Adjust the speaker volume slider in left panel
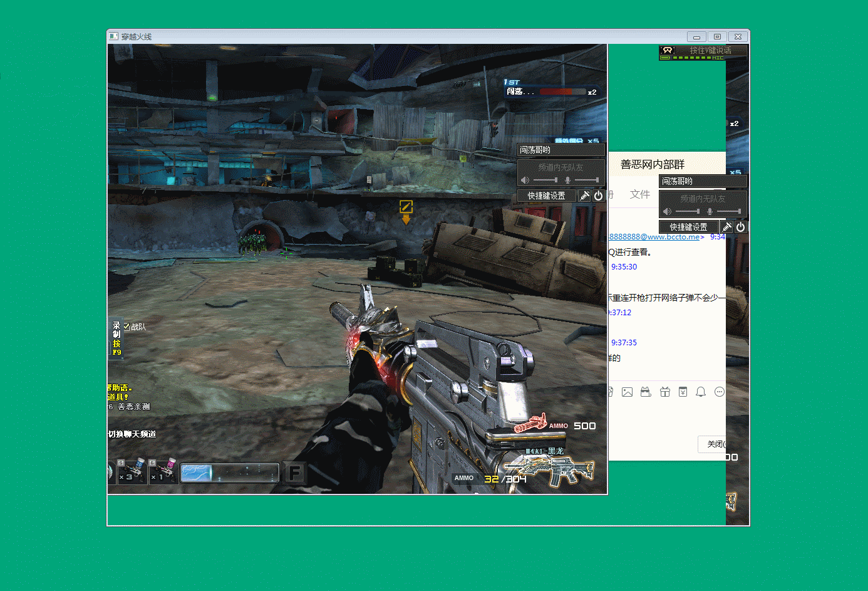Screen dimensions: 868x591 545,180
